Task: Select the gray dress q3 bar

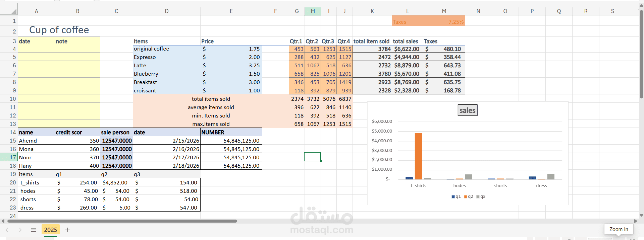Action: pyautogui.click(x=551, y=177)
